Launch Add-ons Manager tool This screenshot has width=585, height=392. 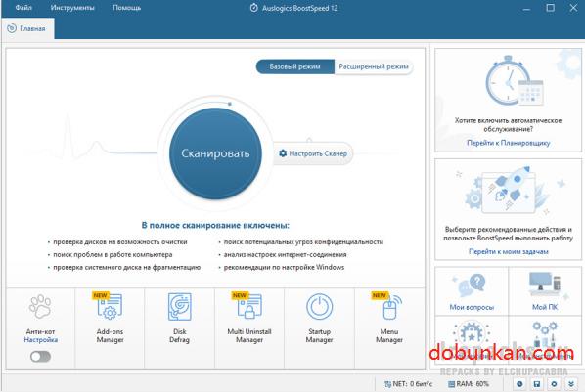(x=110, y=328)
